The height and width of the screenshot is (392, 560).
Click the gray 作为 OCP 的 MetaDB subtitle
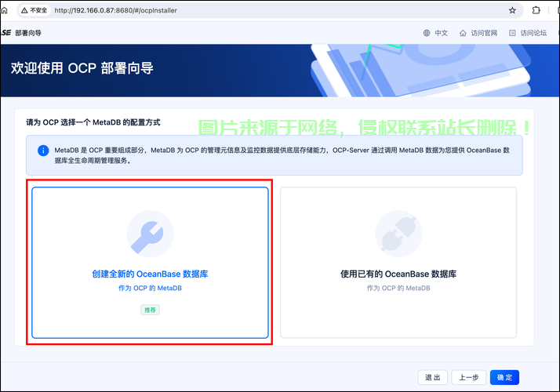click(x=398, y=288)
